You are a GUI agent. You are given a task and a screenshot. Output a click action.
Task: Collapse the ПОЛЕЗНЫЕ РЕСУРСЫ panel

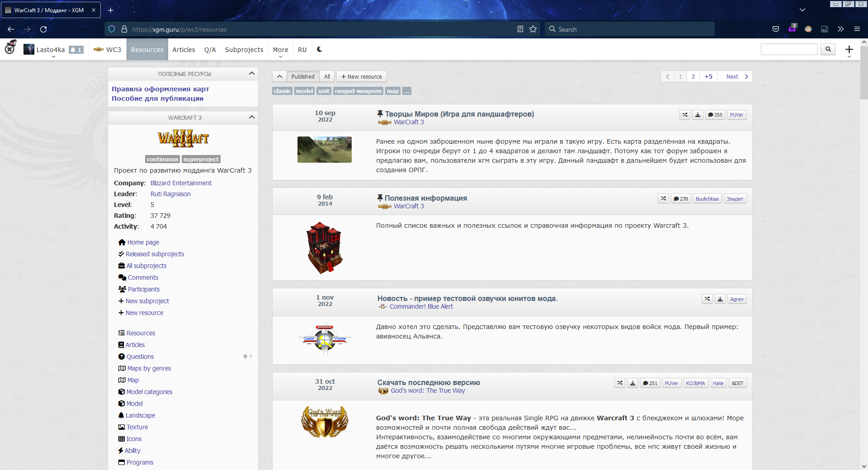(252, 74)
